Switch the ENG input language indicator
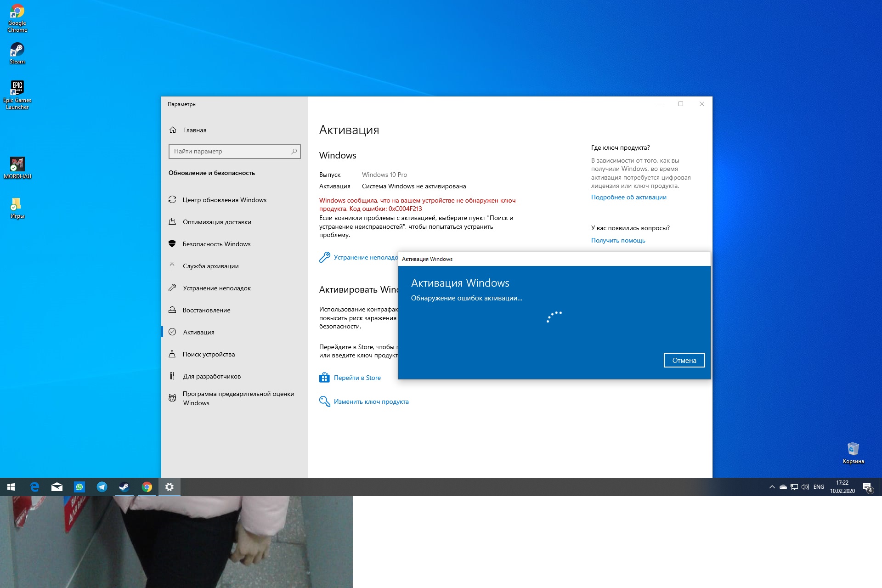 pos(819,487)
